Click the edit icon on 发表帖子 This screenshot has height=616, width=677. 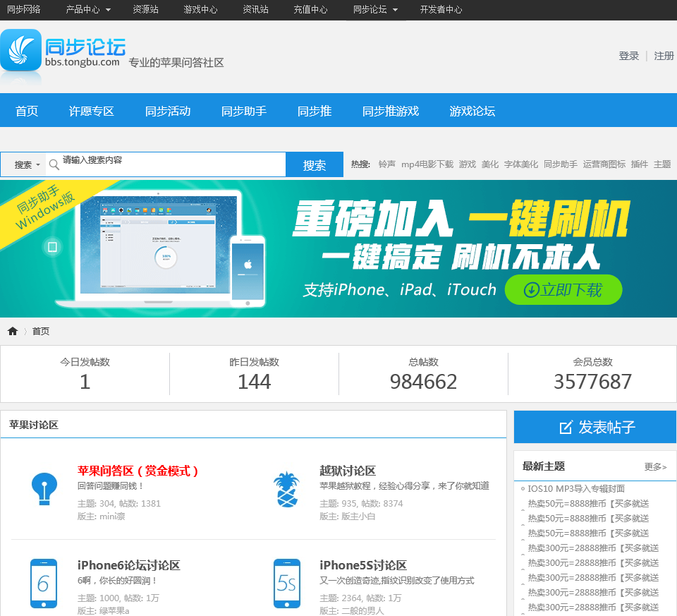pyautogui.click(x=566, y=427)
